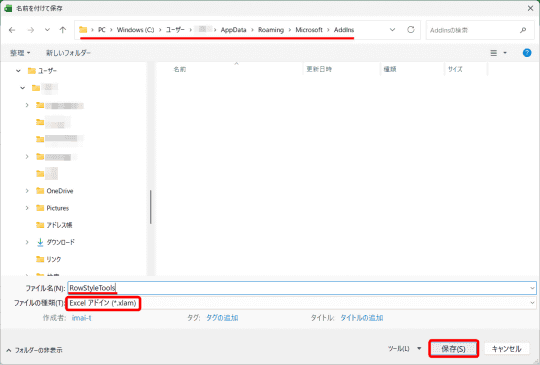Sort by the 更新日時 column header
The width and height of the screenshot is (540, 365).
[x=319, y=69]
